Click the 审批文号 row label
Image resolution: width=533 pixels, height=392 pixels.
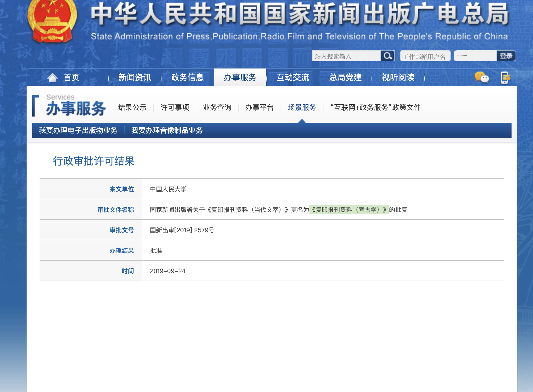[x=122, y=230]
